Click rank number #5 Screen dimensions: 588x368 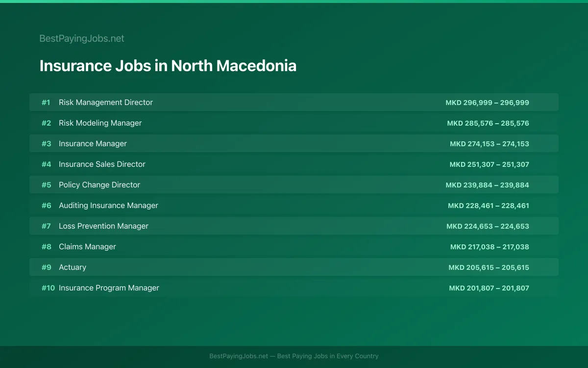(x=46, y=185)
